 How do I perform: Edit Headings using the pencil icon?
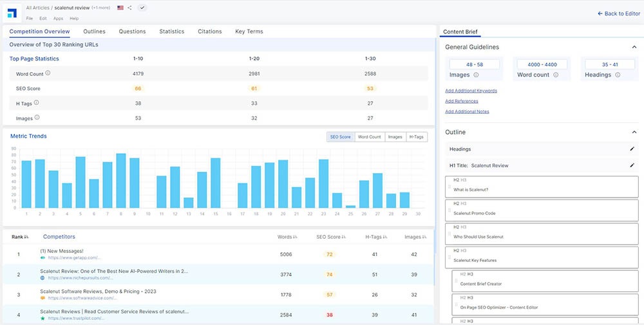tap(632, 149)
